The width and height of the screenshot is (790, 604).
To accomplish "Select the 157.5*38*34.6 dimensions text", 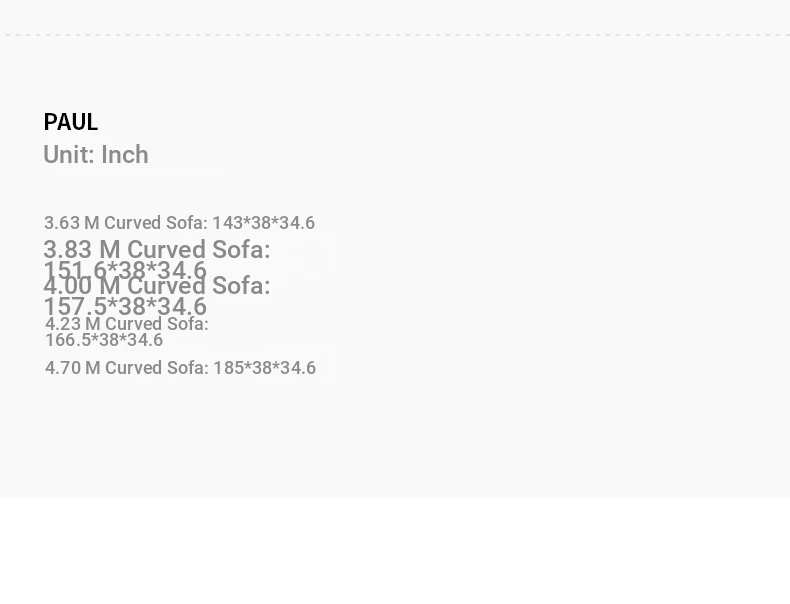I will tap(125, 307).
